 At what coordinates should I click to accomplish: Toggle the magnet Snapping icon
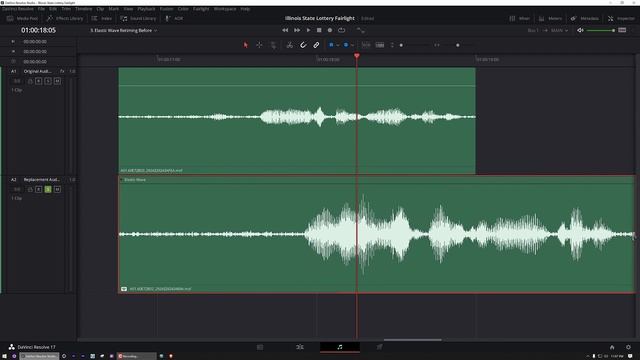click(x=303, y=45)
